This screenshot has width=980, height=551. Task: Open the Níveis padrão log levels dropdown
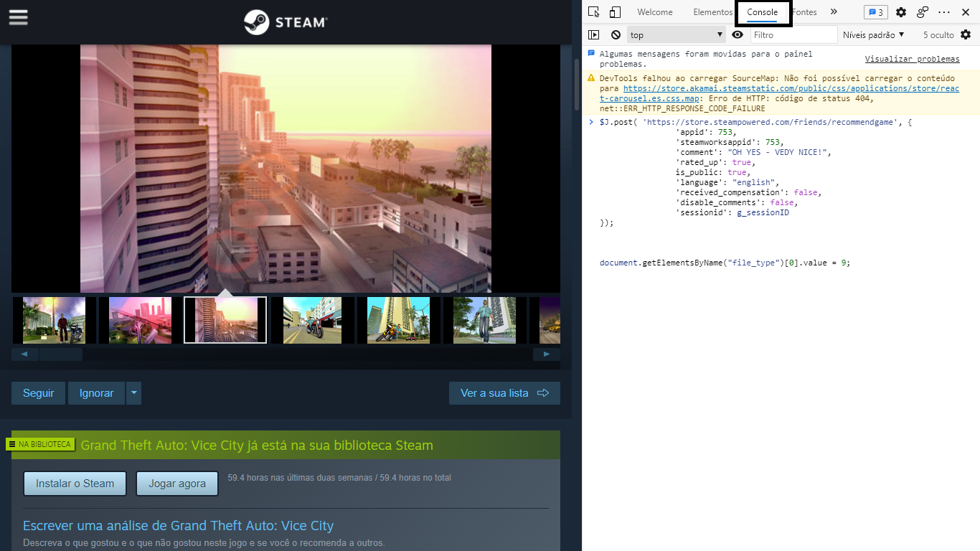[x=873, y=34]
